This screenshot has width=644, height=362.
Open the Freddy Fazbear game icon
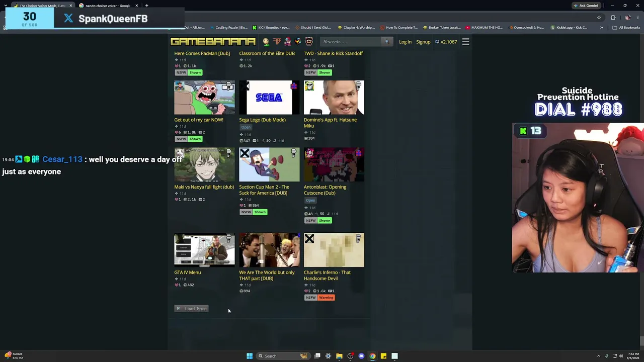click(x=309, y=42)
